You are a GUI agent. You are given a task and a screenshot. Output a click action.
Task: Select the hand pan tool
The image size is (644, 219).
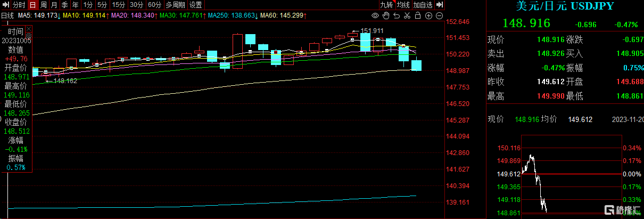coord(386,15)
